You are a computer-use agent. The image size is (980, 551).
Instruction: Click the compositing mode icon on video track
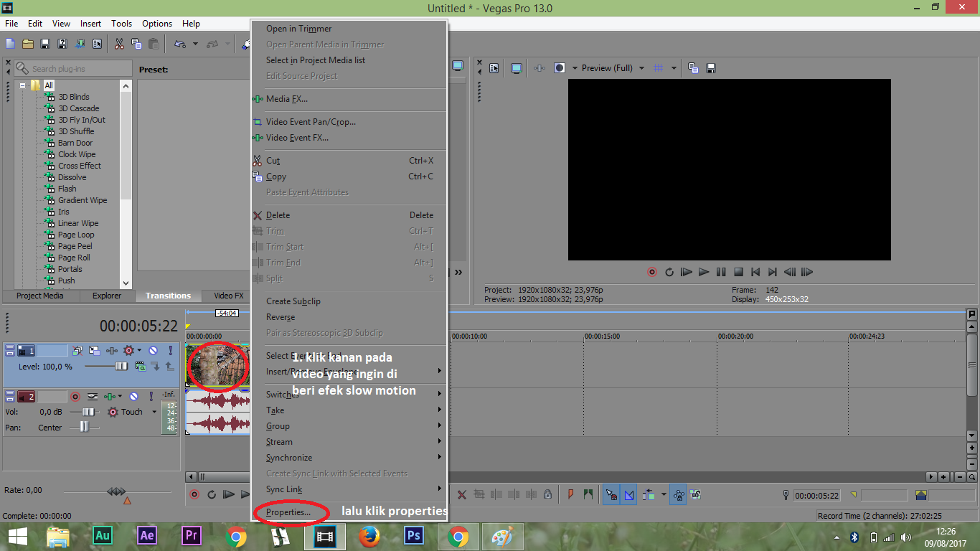click(141, 366)
